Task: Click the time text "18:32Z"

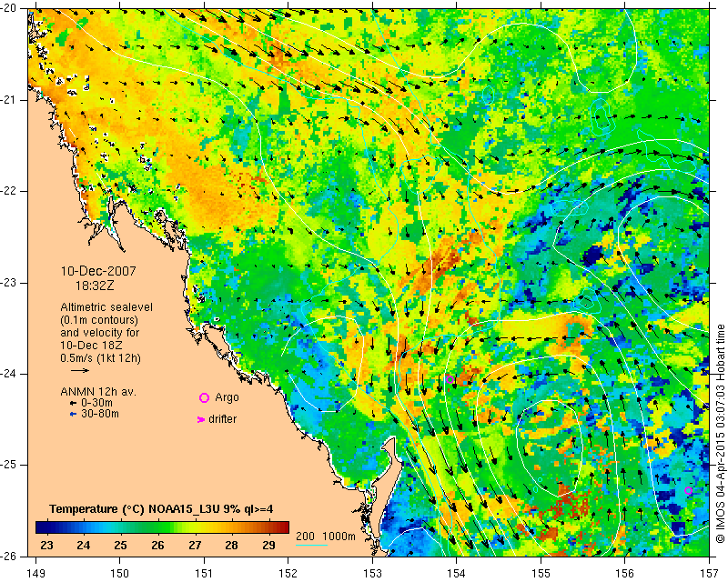Action: coord(95,286)
